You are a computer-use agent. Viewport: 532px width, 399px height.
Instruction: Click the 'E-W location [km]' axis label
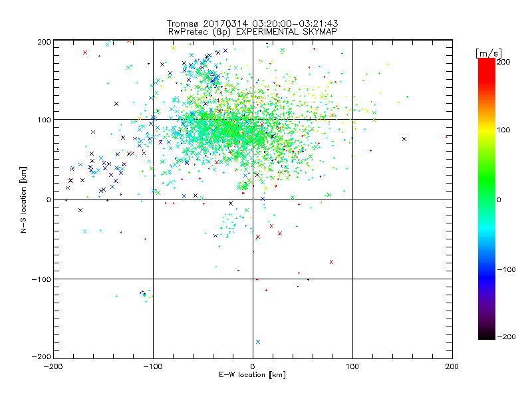[252, 375]
